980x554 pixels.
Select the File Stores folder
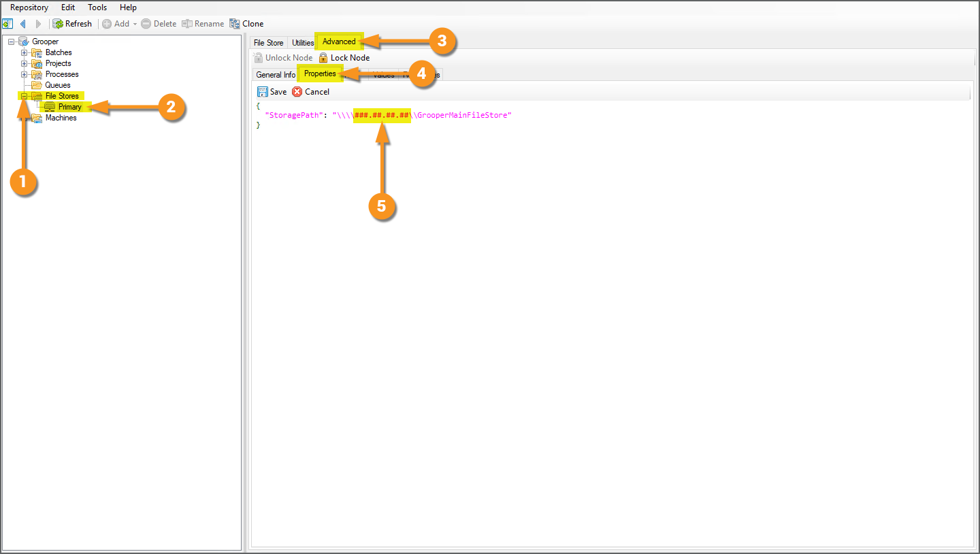[x=62, y=96]
